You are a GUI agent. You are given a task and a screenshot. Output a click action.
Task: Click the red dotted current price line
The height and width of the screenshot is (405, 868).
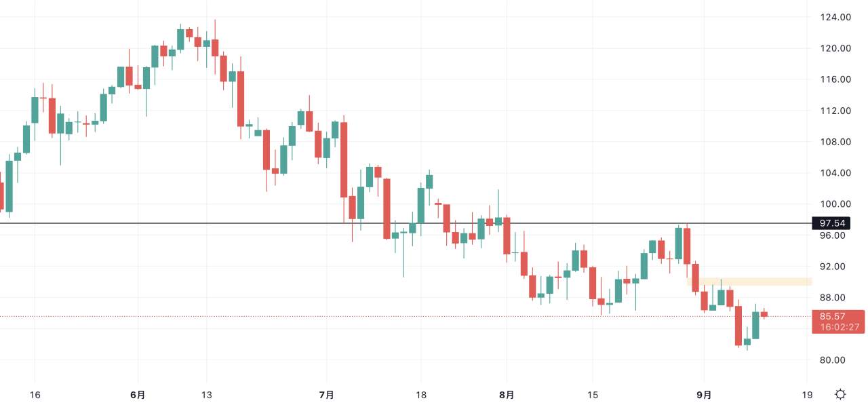click(x=406, y=316)
